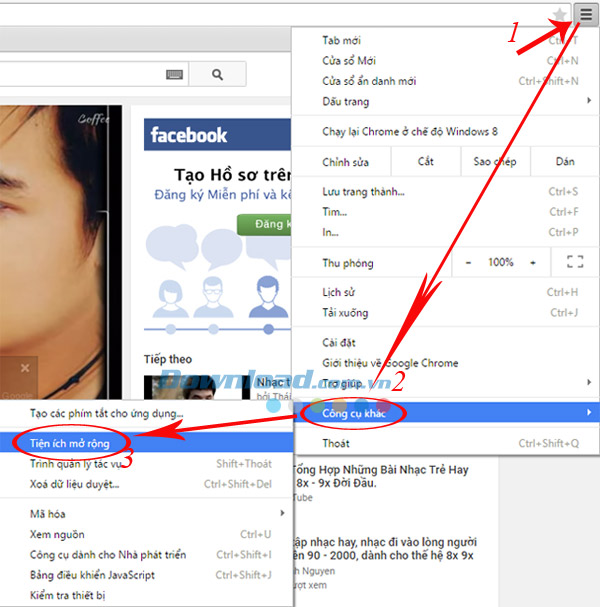Open 'Cửa sổ ẩn danh mới'
Screen dimensions: 600x607
coord(445,81)
